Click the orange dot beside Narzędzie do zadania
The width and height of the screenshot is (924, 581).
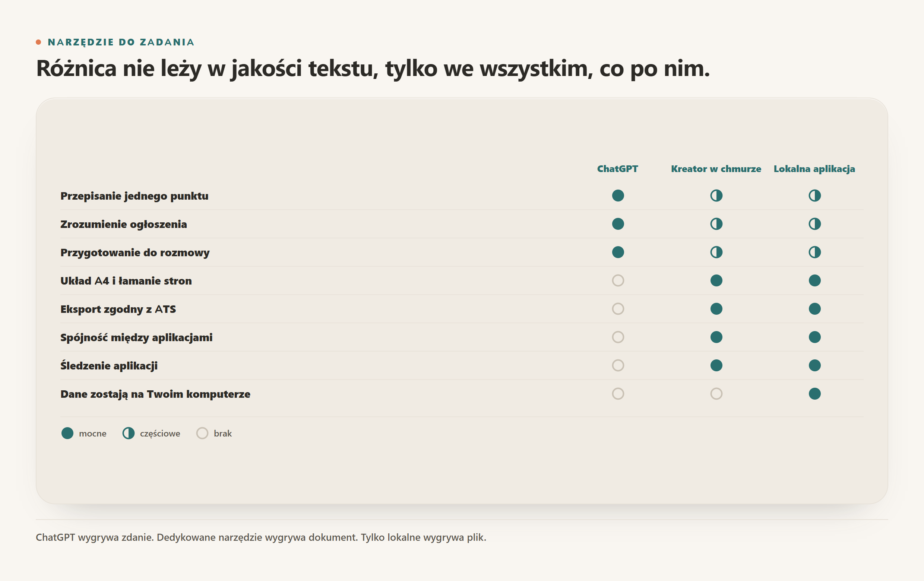pyautogui.click(x=38, y=42)
